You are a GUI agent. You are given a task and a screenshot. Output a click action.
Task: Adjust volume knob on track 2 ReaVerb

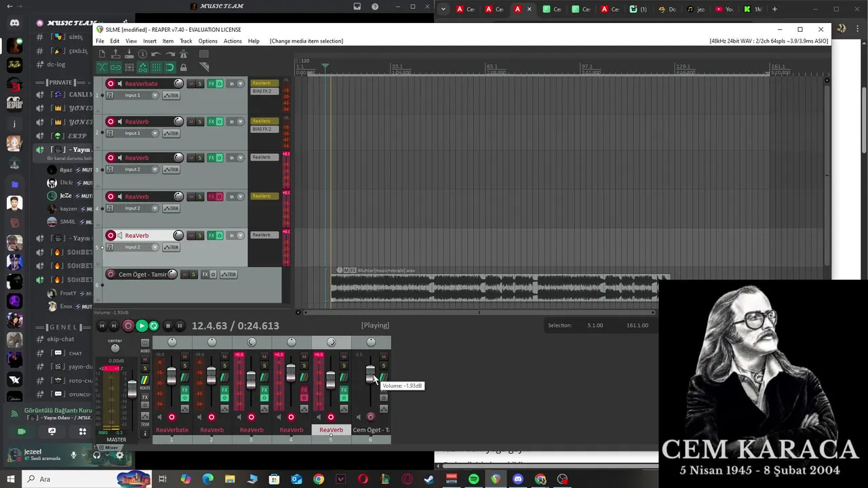click(x=178, y=121)
